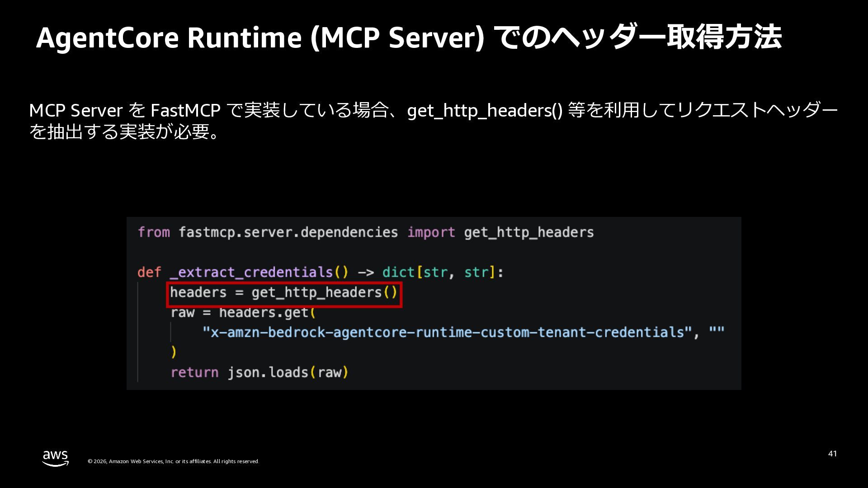Click fastmcp.server.dependencies module path
This screenshot has height=488, width=868.
coord(288,232)
